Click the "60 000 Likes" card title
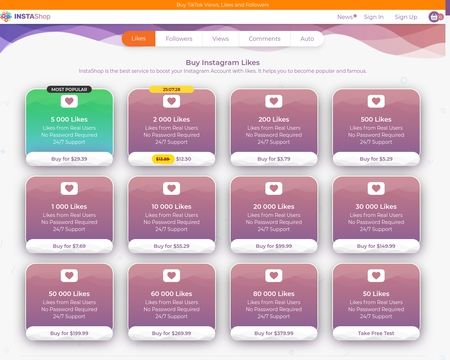The width and height of the screenshot is (450, 360). pyautogui.click(x=171, y=294)
